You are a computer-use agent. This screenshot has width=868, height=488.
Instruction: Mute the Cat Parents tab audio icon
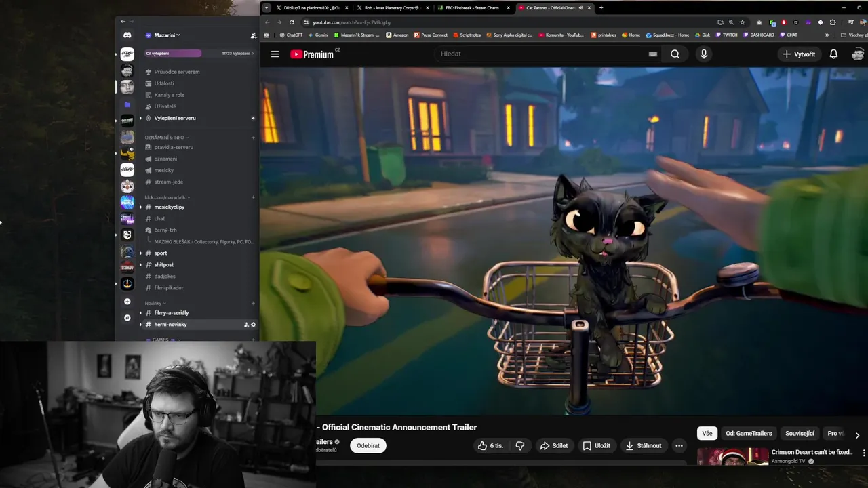[580, 8]
